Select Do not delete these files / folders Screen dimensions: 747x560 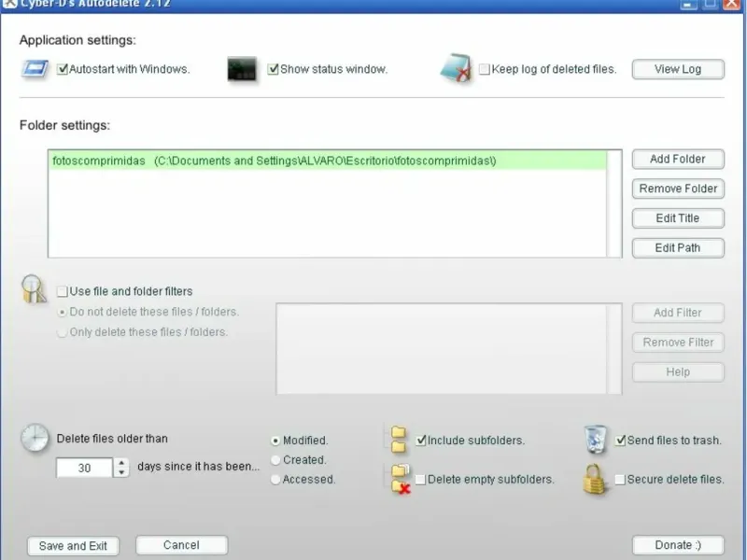[62, 312]
